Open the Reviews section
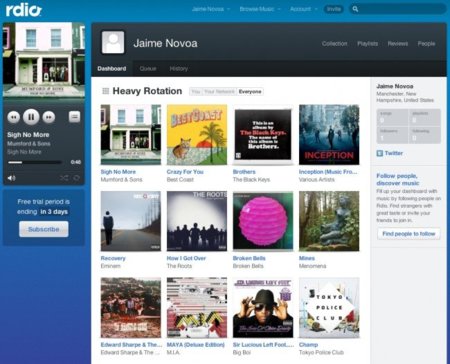 (398, 44)
